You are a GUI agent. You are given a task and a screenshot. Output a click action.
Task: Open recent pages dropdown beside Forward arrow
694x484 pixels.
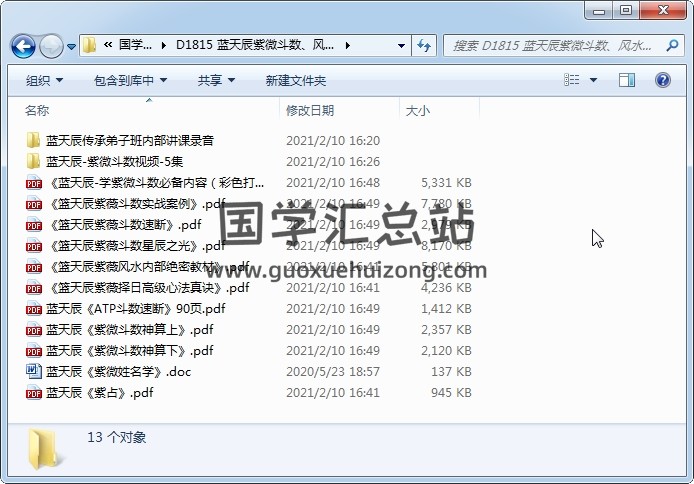click(x=71, y=46)
